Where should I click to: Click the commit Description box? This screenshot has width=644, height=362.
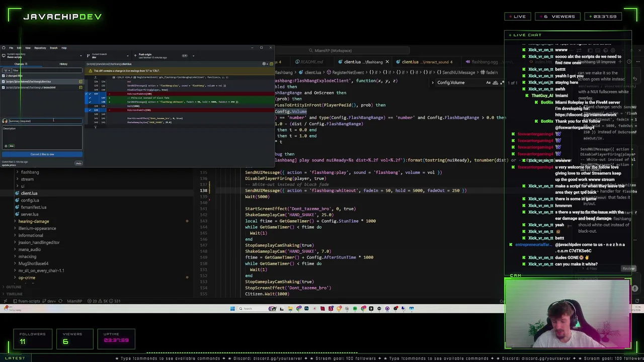[42, 137]
